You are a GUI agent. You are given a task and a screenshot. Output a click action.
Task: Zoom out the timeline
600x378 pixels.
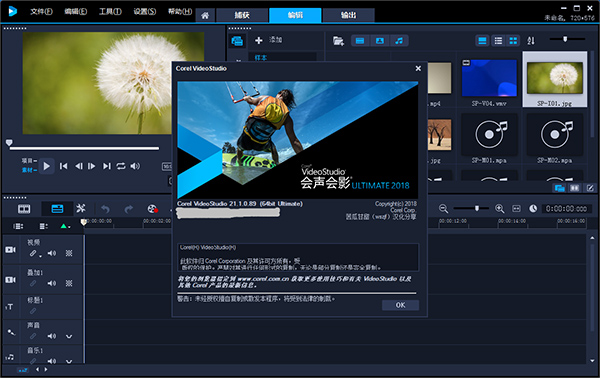point(443,209)
